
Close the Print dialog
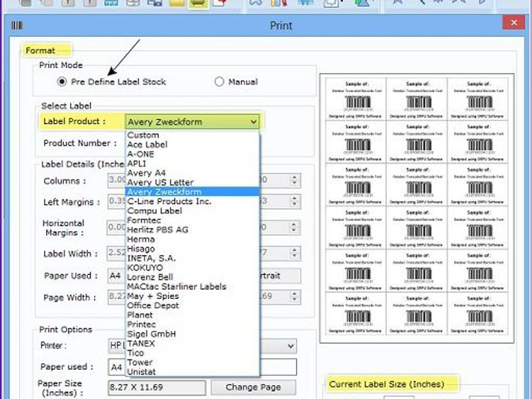pos(513,22)
